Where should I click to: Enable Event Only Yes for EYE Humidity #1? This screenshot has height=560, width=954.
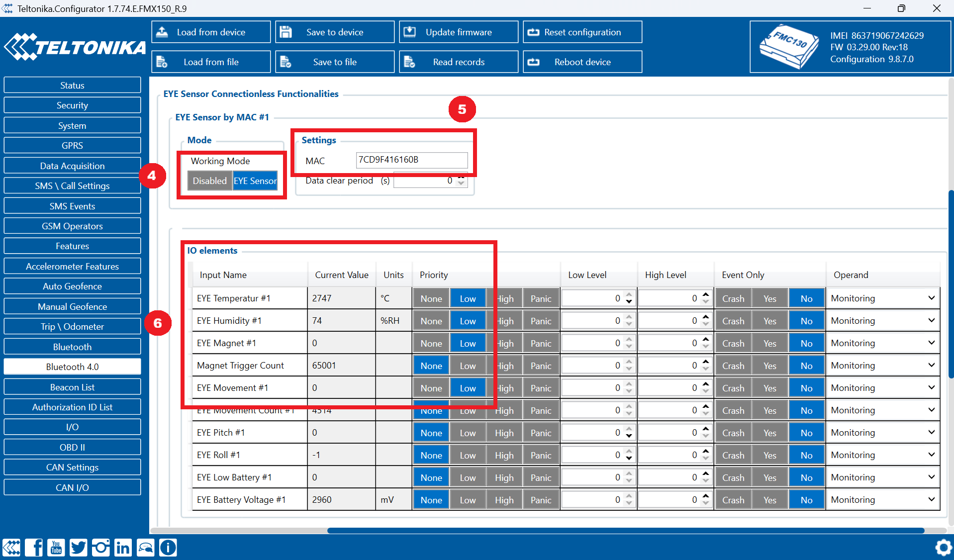tap(769, 321)
